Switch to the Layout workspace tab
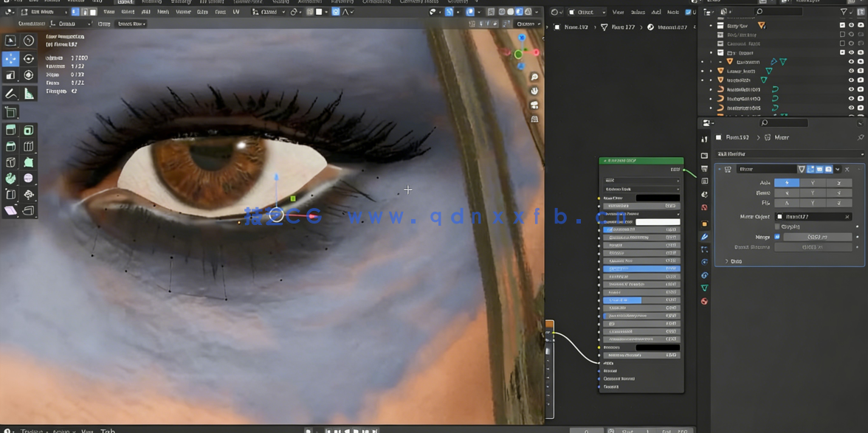Screen dimensions: 868x433 pos(125,3)
